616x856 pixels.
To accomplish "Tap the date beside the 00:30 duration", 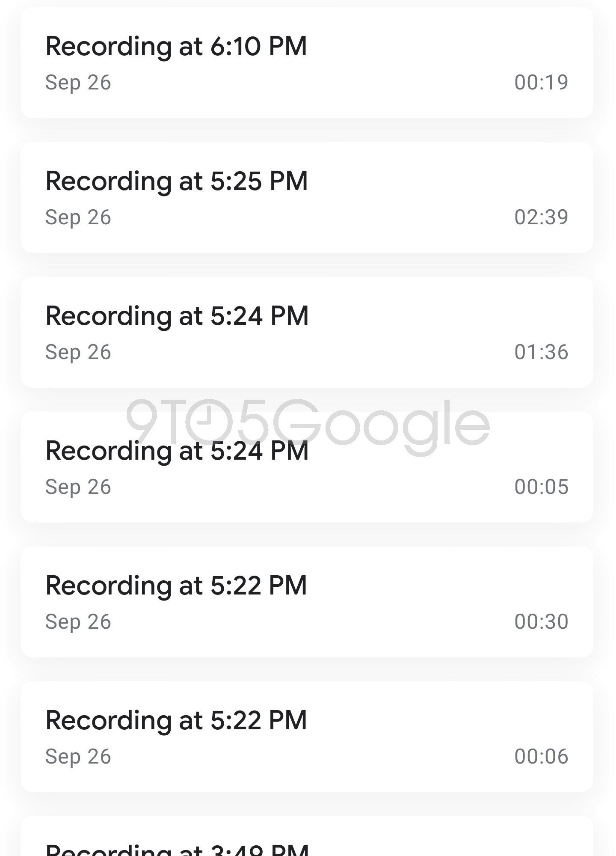I will coord(78,621).
